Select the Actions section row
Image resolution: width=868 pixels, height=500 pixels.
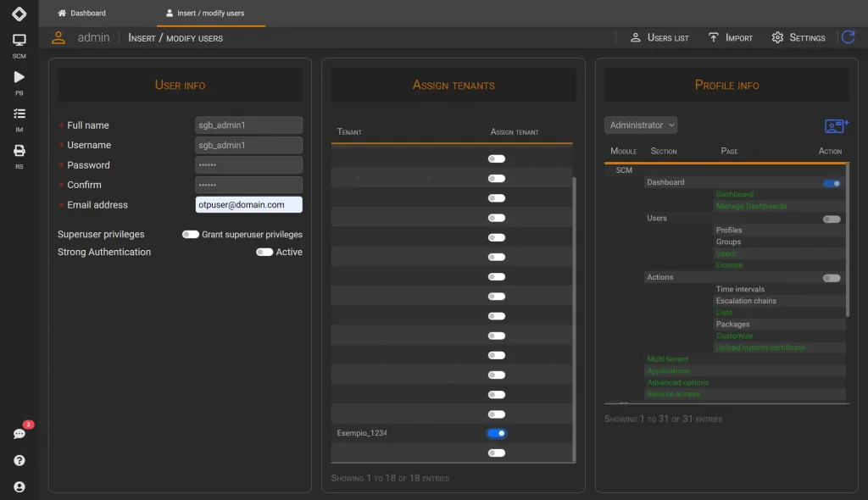coord(659,277)
